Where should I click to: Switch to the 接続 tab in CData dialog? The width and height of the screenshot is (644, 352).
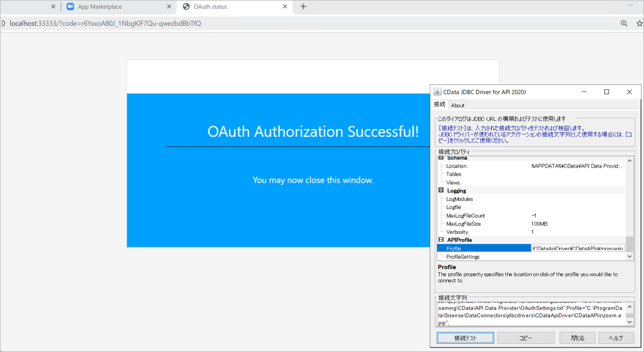(x=440, y=104)
